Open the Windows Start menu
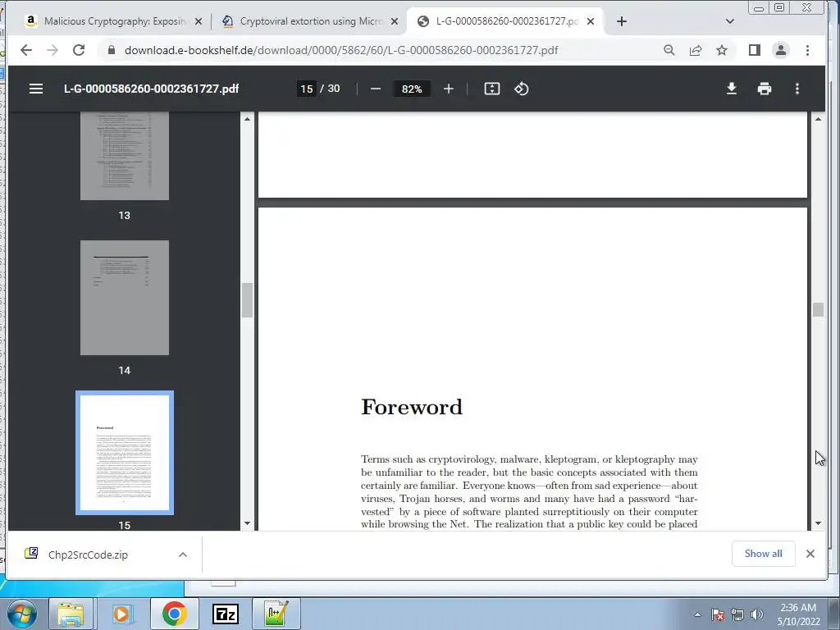The height and width of the screenshot is (630, 840). tap(21, 614)
